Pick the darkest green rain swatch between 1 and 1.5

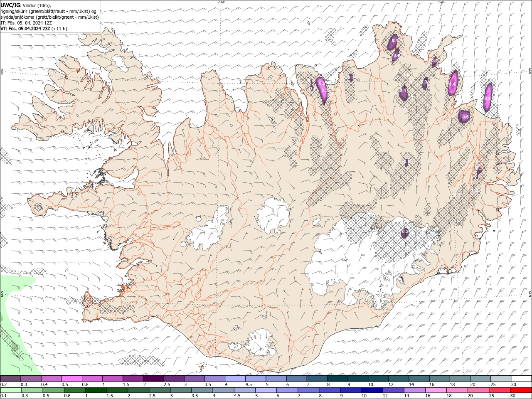click(x=96, y=390)
